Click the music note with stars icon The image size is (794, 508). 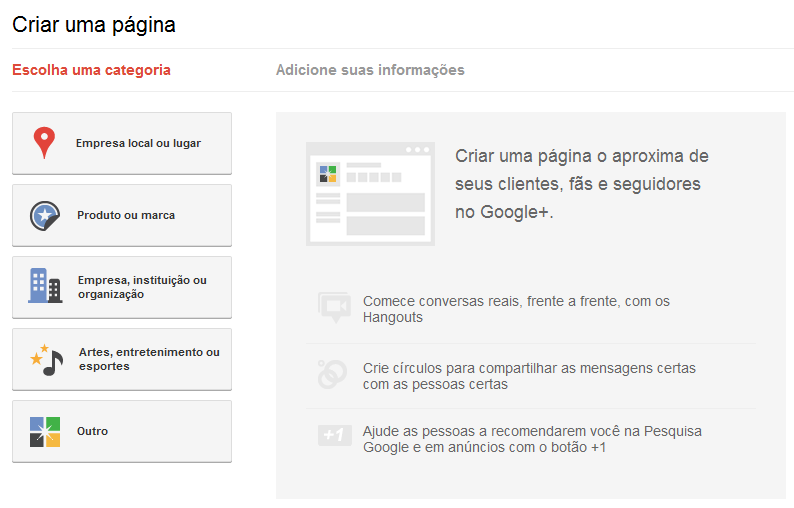46,358
